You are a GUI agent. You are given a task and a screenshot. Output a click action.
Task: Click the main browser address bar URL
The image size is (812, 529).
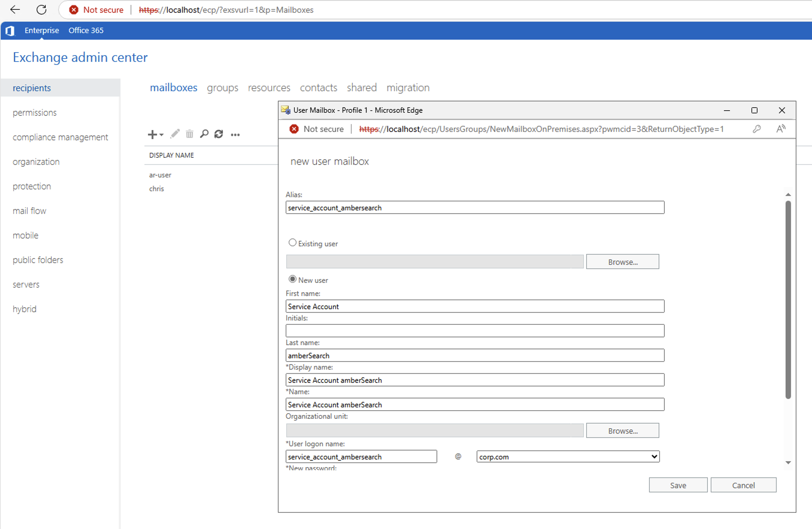click(226, 10)
